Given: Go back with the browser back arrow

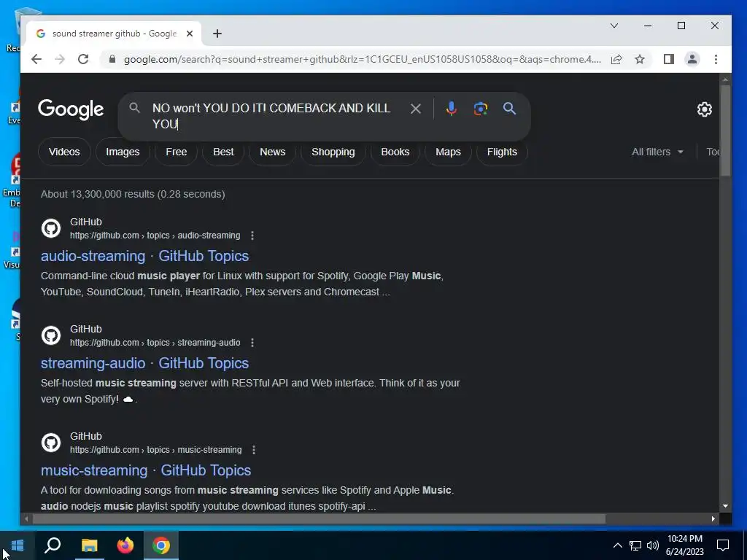Looking at the screenshot, I should point(36,59).
